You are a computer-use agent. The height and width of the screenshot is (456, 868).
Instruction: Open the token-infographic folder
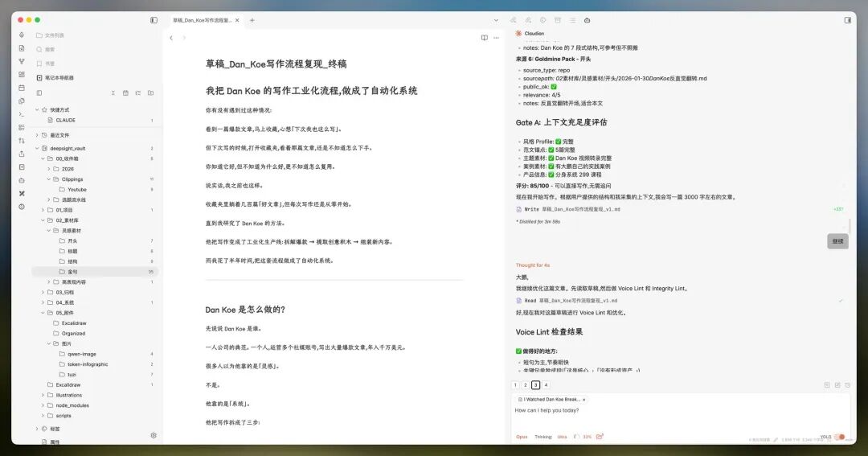point(88,364)
